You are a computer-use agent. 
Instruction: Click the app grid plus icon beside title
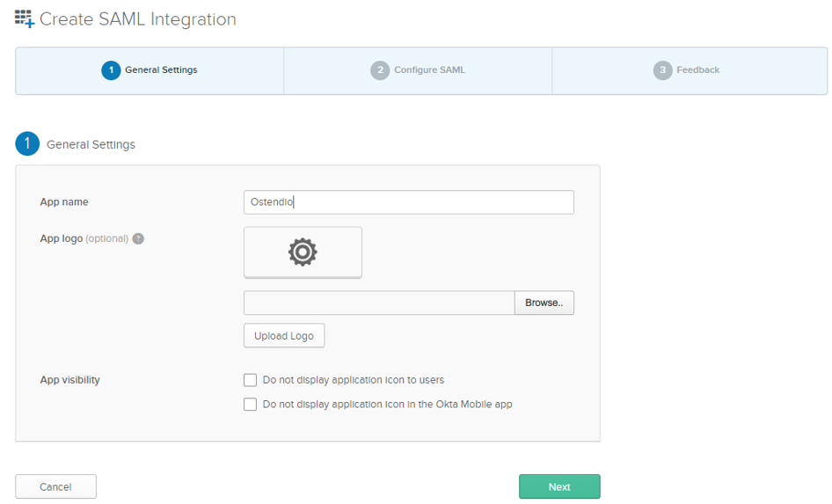pyautogui.click(x=25, y=19)
